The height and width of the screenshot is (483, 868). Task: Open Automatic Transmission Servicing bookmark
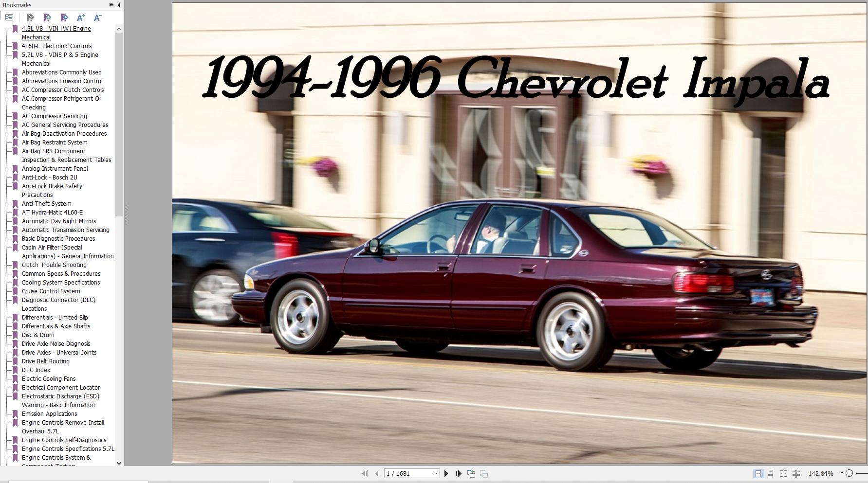[65, 230]
